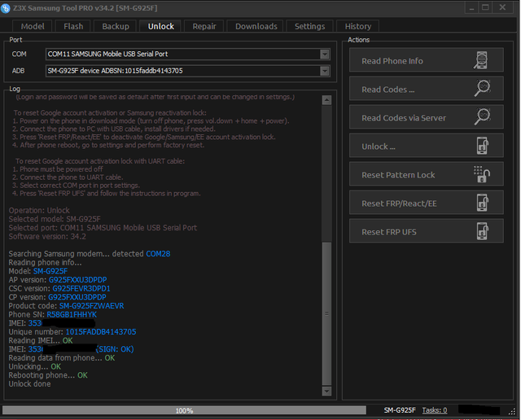Click the Read Phone Info phone icon
Screen dimensions: 521x420
(481, 60)
